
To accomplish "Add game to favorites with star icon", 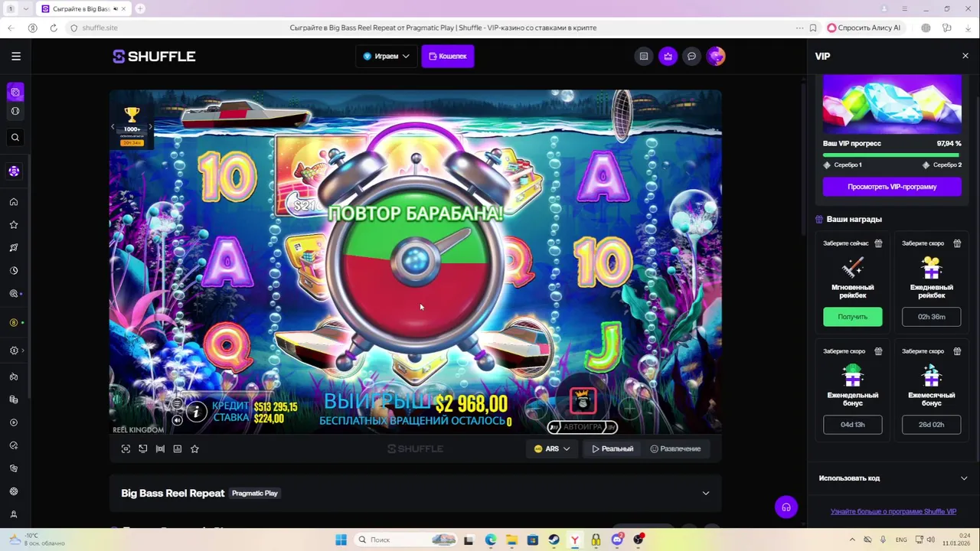I will 194,449.
